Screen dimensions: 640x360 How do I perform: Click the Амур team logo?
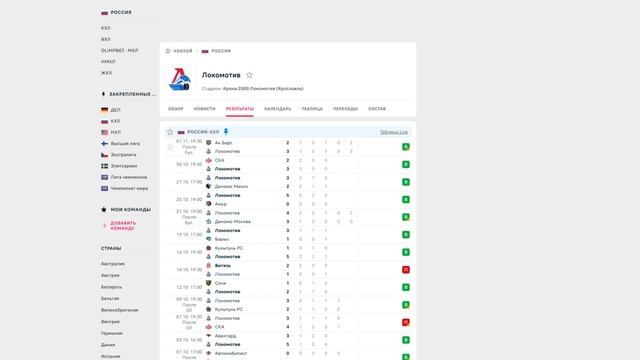pos(209,204)
